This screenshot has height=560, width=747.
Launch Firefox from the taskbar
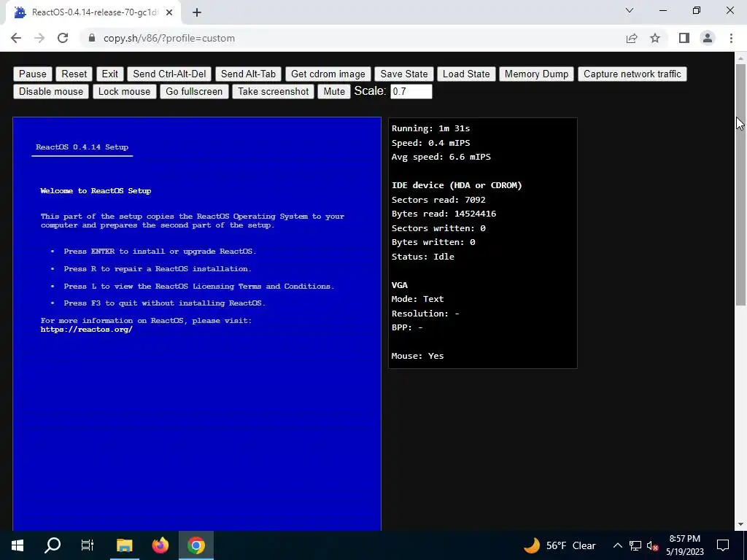click(x=160, y=545)
